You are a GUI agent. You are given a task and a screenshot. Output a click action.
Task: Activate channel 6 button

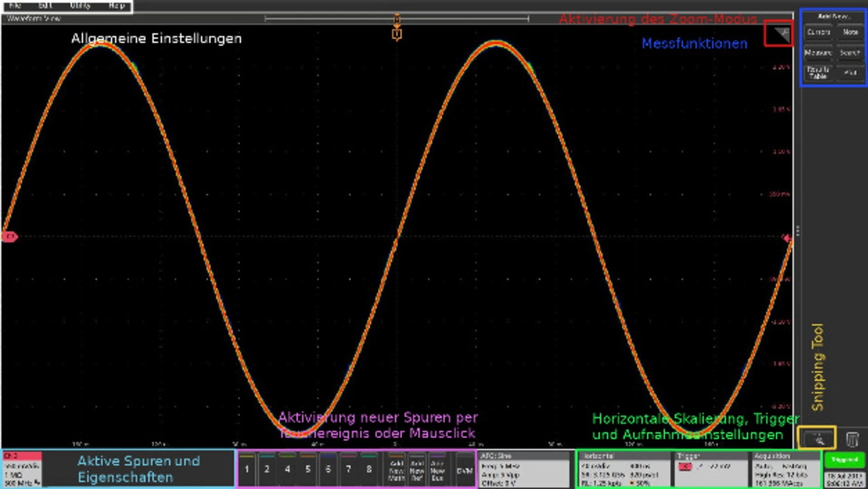coord(328,469)
